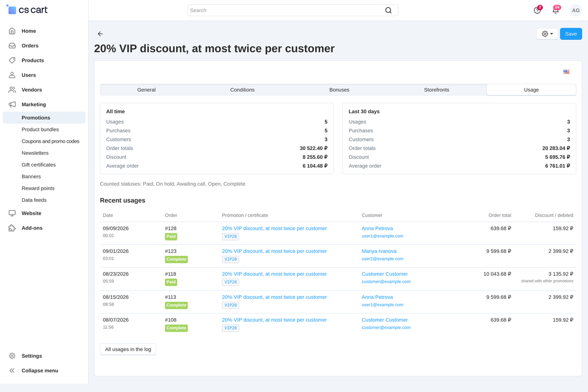Image resolution: width=588 pixels, height=392 pixels.
Task: Click the Paid badge on order #118
Action: [171, 282]
